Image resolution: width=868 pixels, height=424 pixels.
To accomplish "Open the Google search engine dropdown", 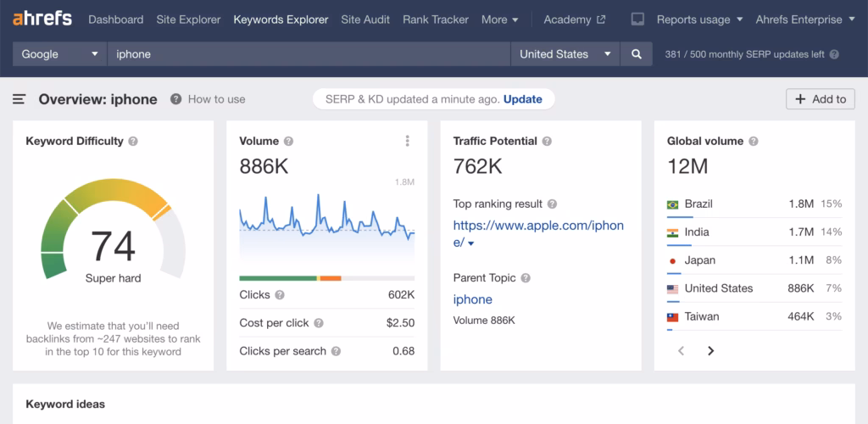I will tap(59, 54).
